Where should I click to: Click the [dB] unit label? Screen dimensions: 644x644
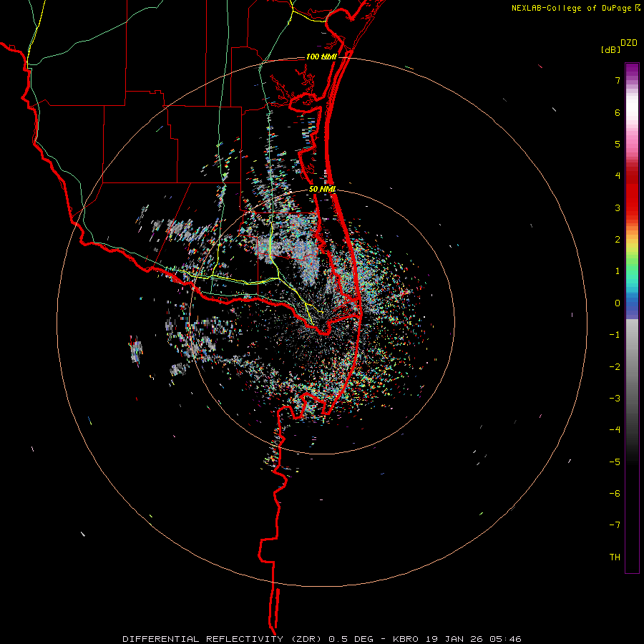coord(611,50)
